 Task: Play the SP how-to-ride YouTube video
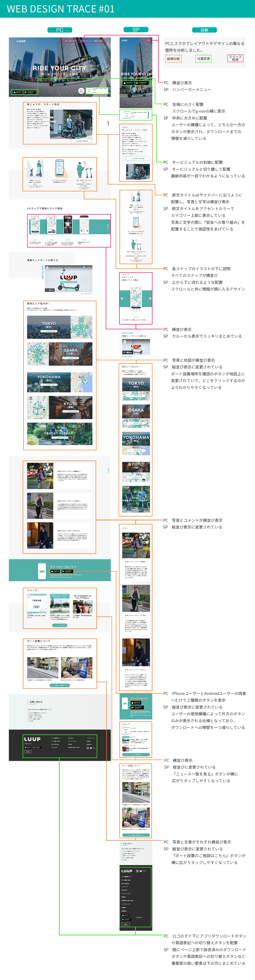(136, 347)
